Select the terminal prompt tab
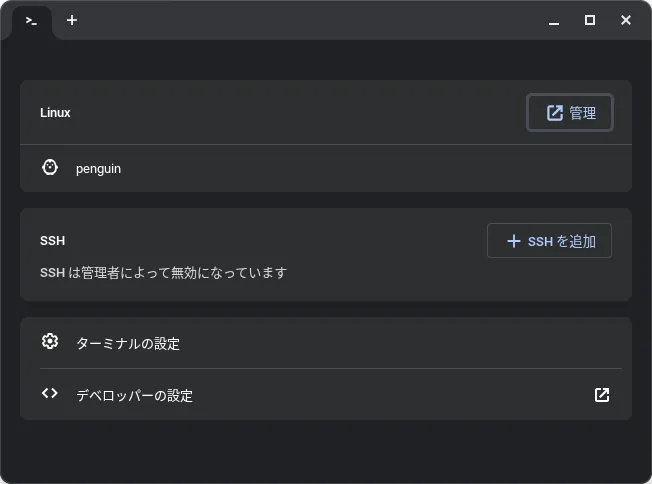 tap(32, 21)
